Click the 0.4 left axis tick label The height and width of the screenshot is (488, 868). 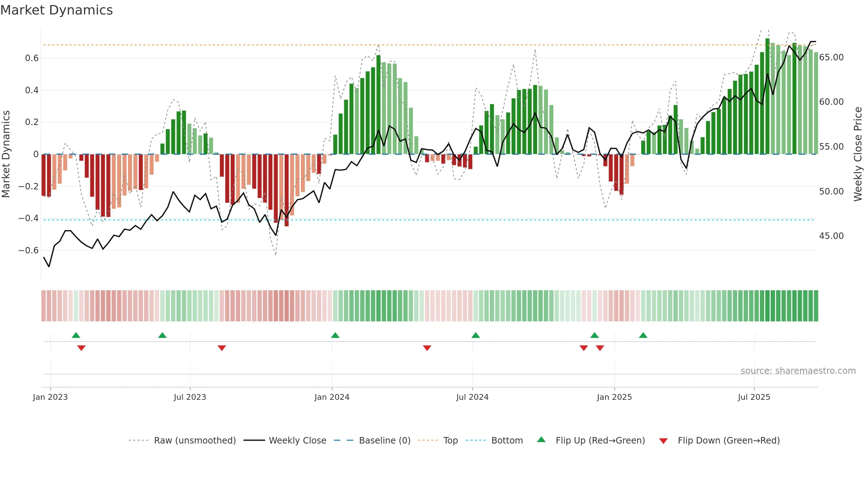coord(32,90)
